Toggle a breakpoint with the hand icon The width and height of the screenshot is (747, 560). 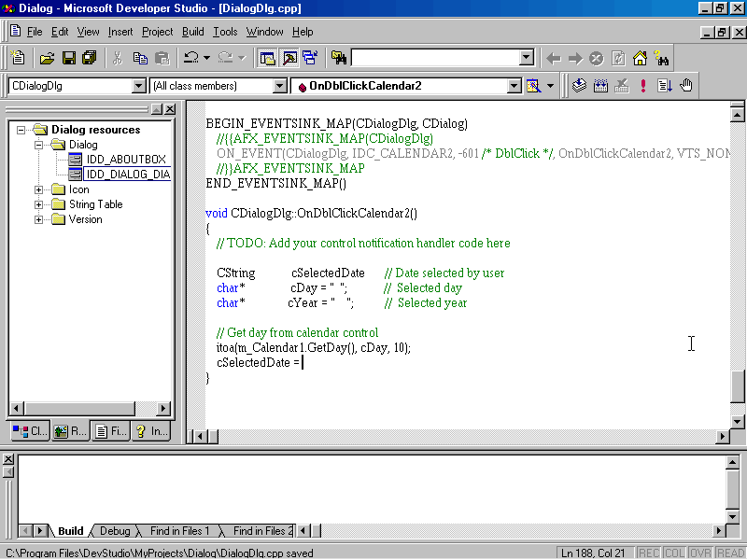tap(686, 86)
